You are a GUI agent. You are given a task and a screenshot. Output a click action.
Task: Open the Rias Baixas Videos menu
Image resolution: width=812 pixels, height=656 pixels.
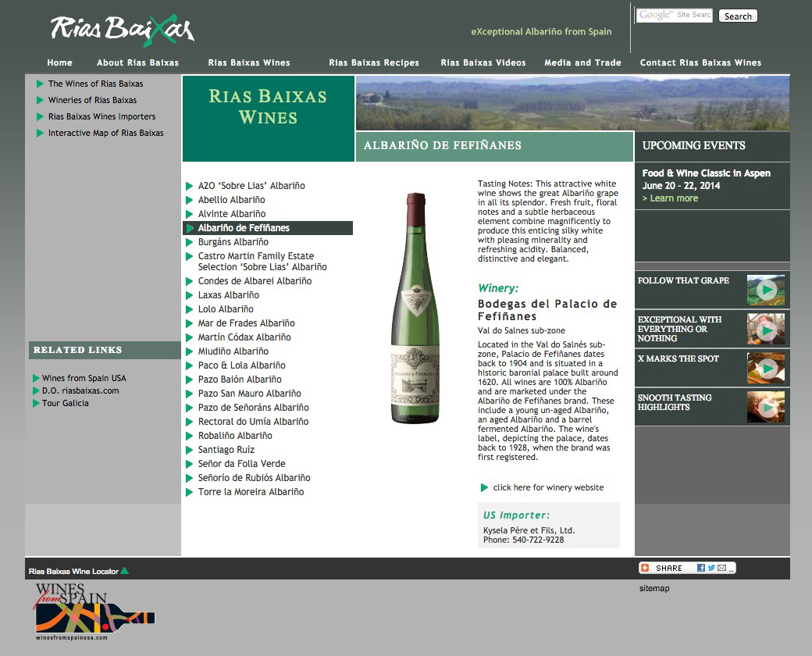[x=483, y=62]
